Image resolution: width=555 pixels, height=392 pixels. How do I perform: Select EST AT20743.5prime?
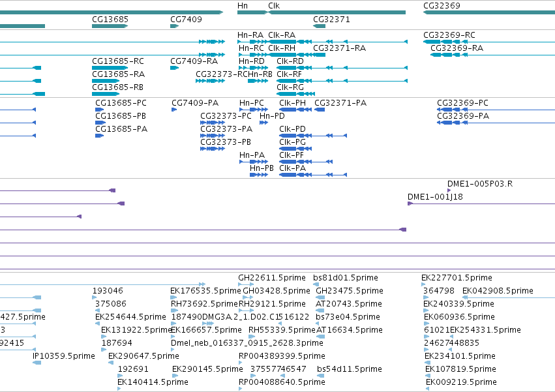coord(349,304)
